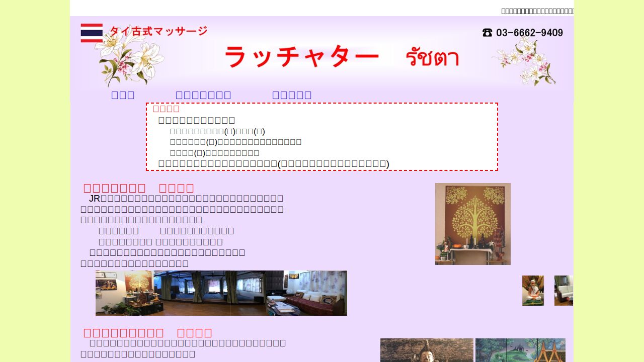Click the white sofa thumbnail
Image resolution: width=644 pixels, height=362 pixels.
(563, 291)
